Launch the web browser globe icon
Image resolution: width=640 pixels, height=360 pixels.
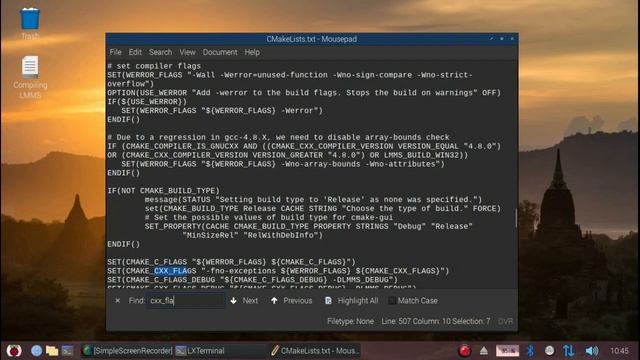tap(36, 351)
